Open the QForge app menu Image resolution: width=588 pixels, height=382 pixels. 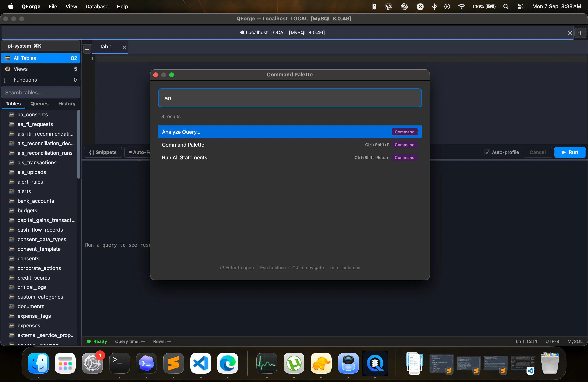31,7
